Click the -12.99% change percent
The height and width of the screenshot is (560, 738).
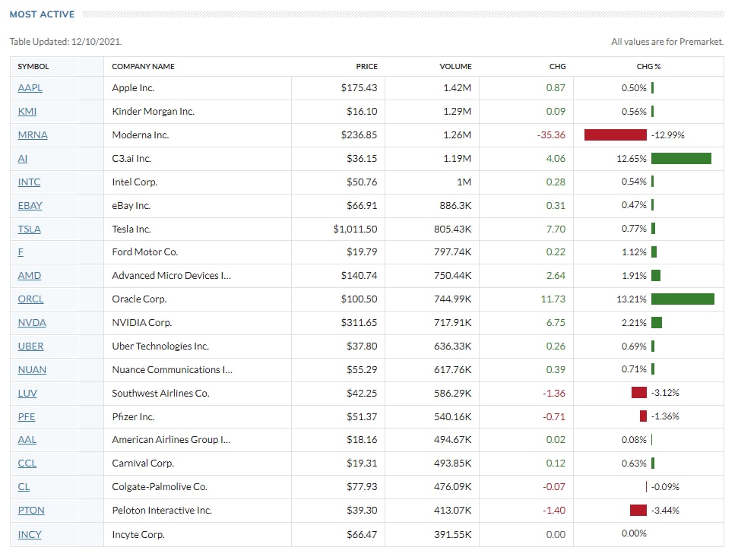pos(668,135)
